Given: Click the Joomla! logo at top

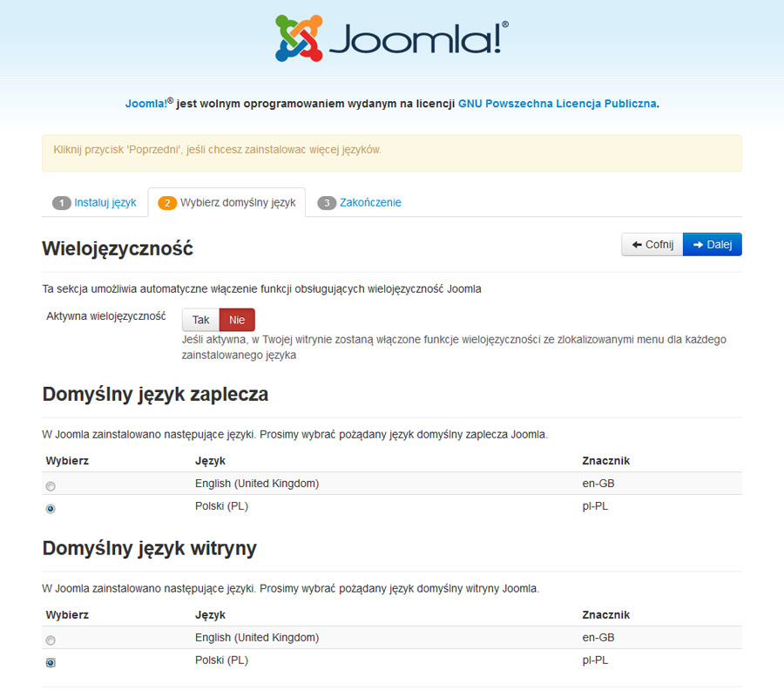Looking at the screenshot, I should (392, 38).
